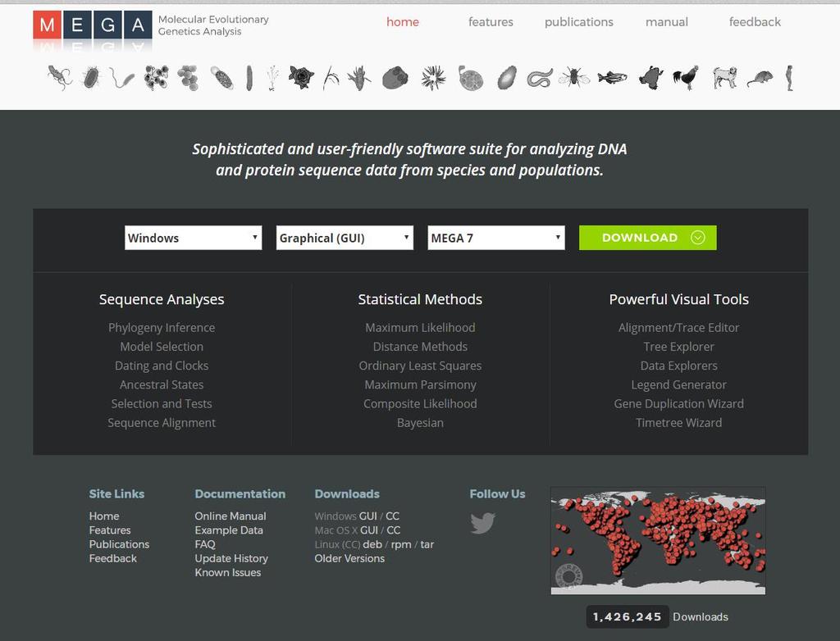
Task: Click the Update History footer link
Action: coord(231,558)
